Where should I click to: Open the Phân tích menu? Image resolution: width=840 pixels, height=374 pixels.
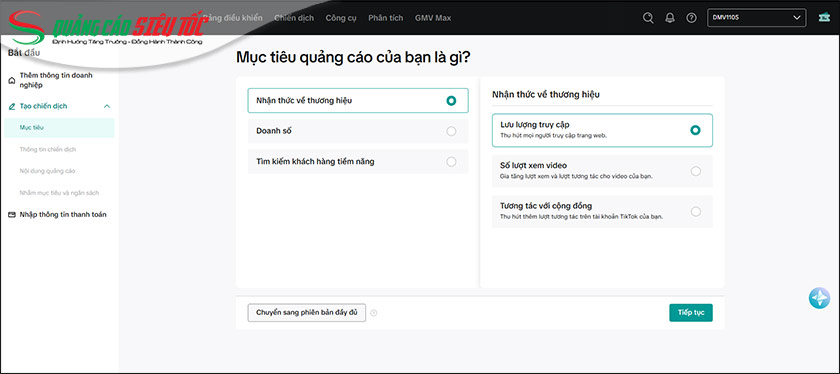(x=386, y=18)
